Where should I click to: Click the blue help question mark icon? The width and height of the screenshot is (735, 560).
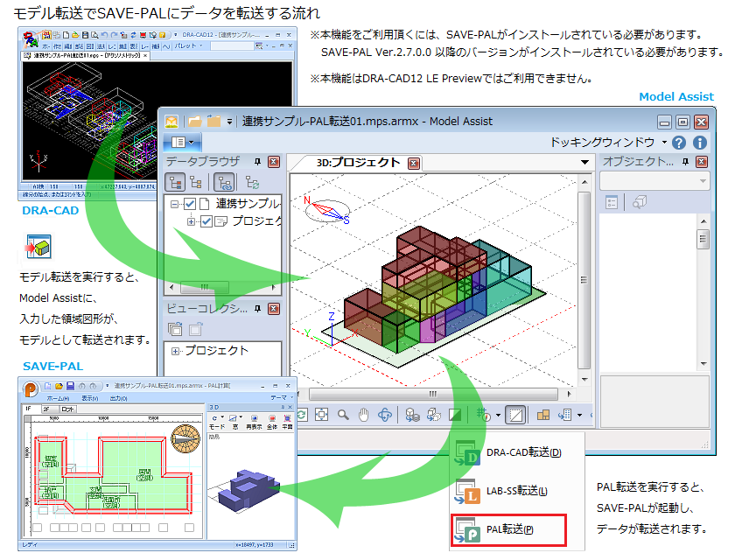(x=678, y=143)
